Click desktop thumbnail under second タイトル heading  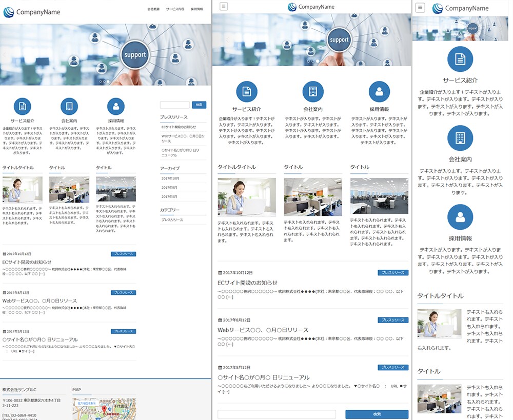tap(69, 189)
